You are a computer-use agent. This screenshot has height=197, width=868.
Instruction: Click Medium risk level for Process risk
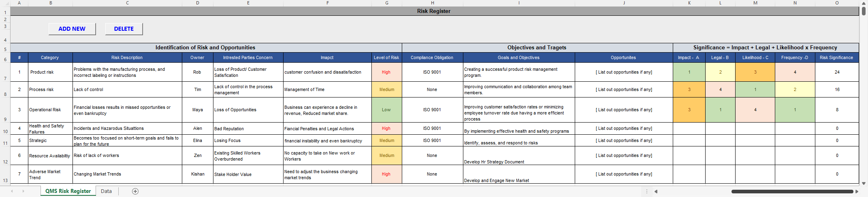click(x=387, y=89)
